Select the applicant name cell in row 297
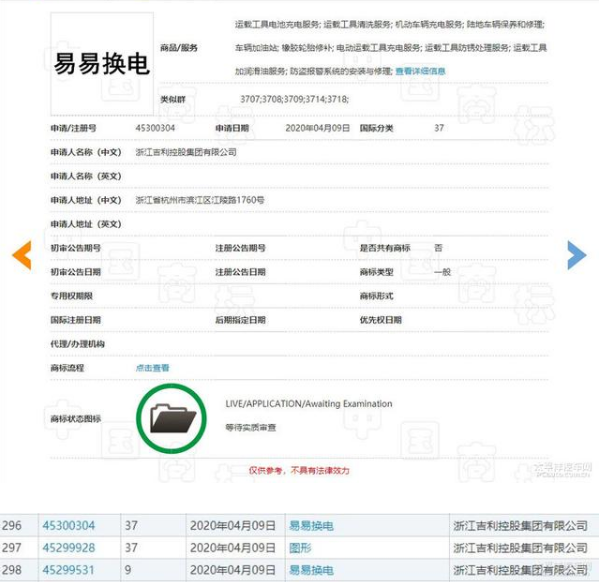The height and width of the screenshot is (583, 611). coord(520,548)
